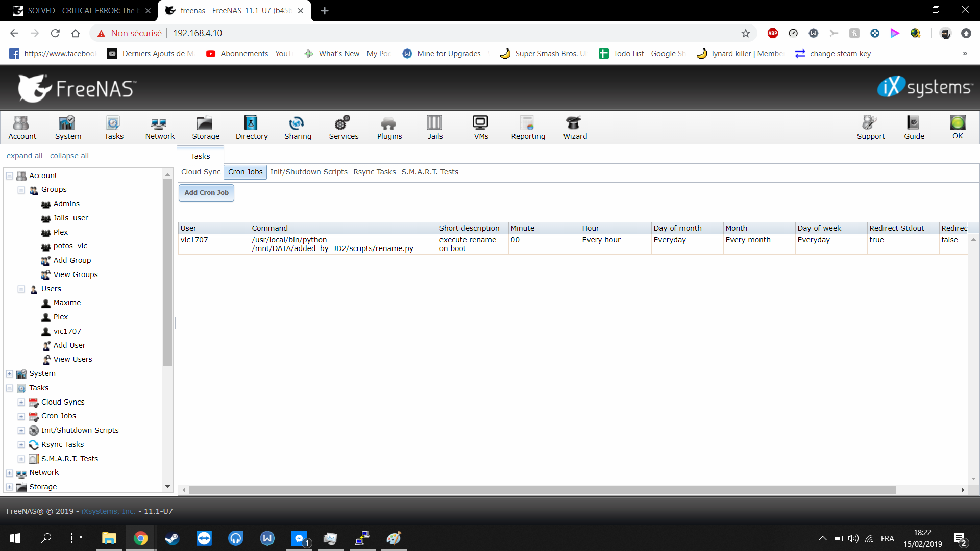This screenshot has width=980, height=551.
Task: Switch to the SOLVED - CRITICAL ERROR browser tab
Action: click(81, 11)
